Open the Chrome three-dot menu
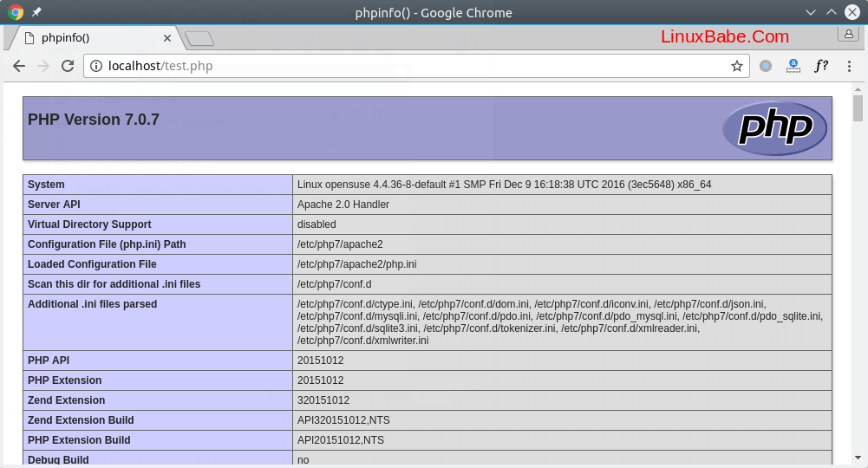The image size is (868, 468). tap(847, 66)
